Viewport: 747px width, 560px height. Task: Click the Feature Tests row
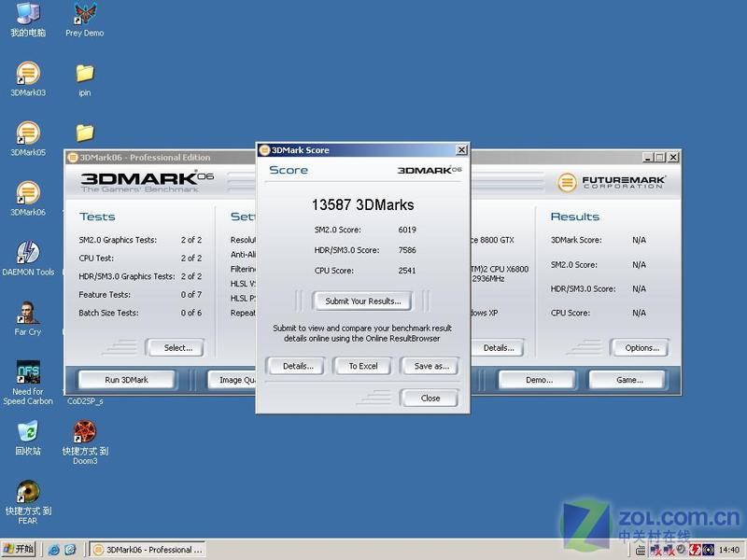click(x=141, y=295)
